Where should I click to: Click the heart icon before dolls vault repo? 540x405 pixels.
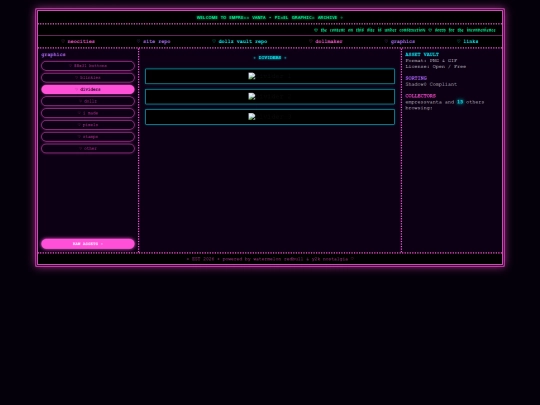pyautogui.click(x=214, y=41)
